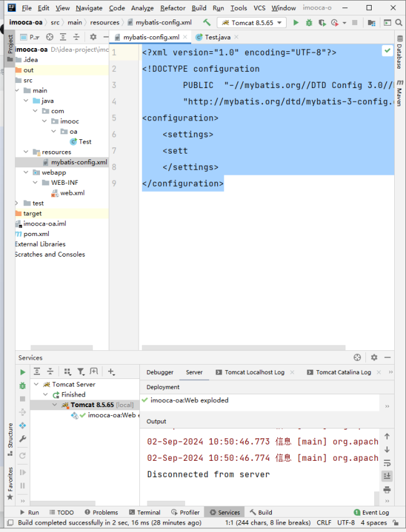
Task: Click the stop run button in toolbar
Action: [355, 22]
